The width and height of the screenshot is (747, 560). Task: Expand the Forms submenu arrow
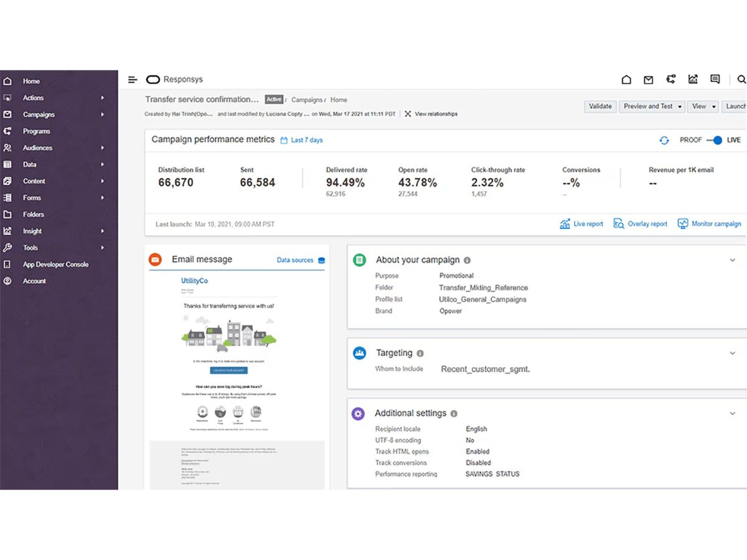click(103, 198)
